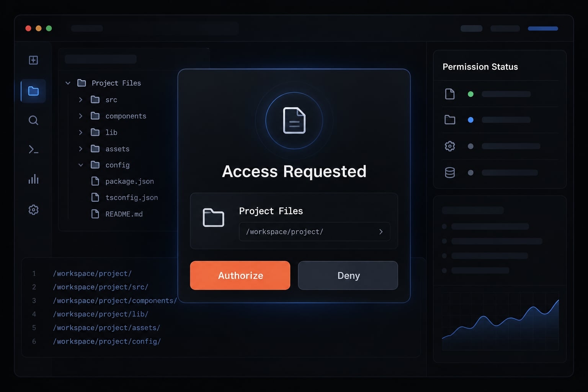Click line 5 /workspace/project/assets/ path
The height and width of the screenshot is (392, 588).
(x=106, y=328)
